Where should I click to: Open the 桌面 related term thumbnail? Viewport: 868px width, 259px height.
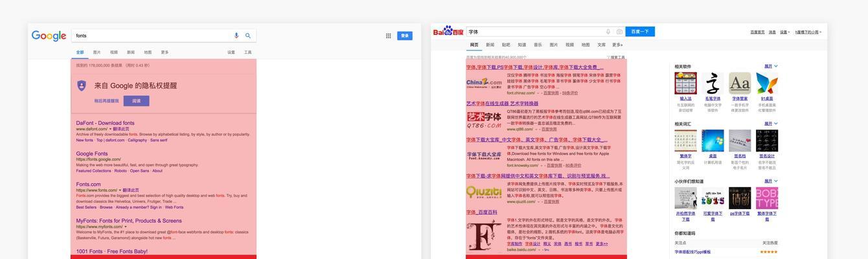(713, 141)
